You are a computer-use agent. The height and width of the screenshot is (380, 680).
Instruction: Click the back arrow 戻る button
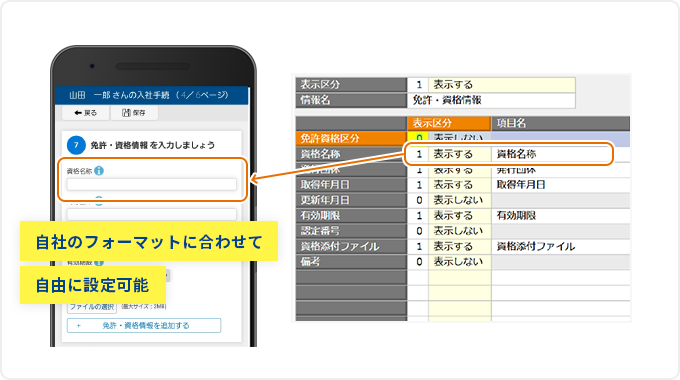(x=85, y=113)
